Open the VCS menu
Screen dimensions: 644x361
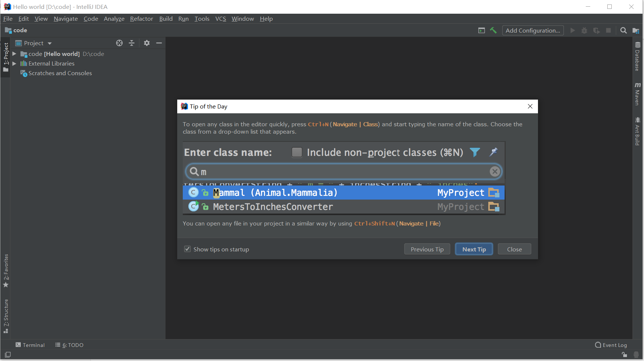point(221,19)
